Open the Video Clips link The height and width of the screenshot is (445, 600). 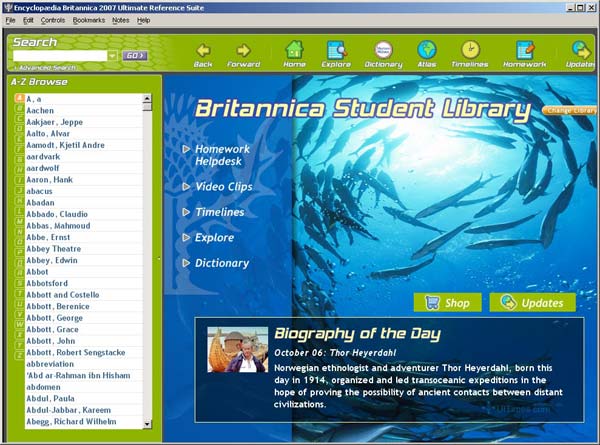(224, 187)
